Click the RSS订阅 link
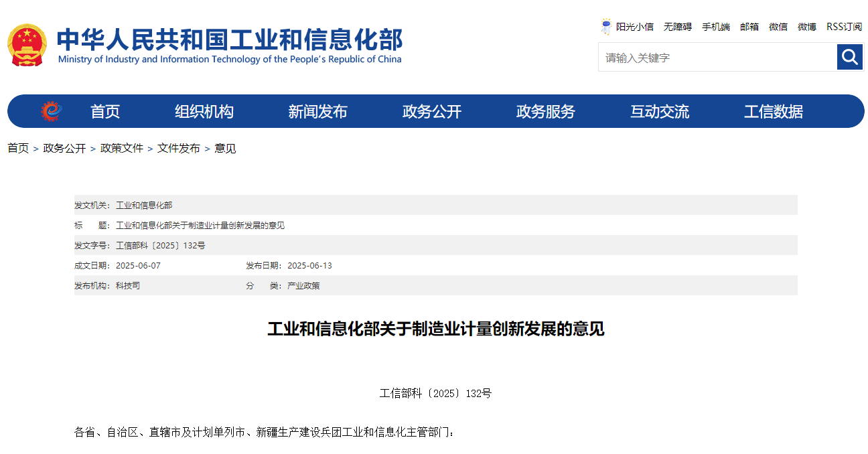Viewport: 868px width, 454px height. tap(845, 27)
